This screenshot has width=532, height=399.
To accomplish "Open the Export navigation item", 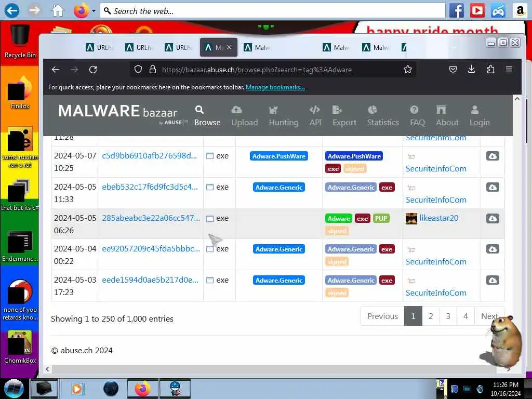I will [x=344, y=116].
